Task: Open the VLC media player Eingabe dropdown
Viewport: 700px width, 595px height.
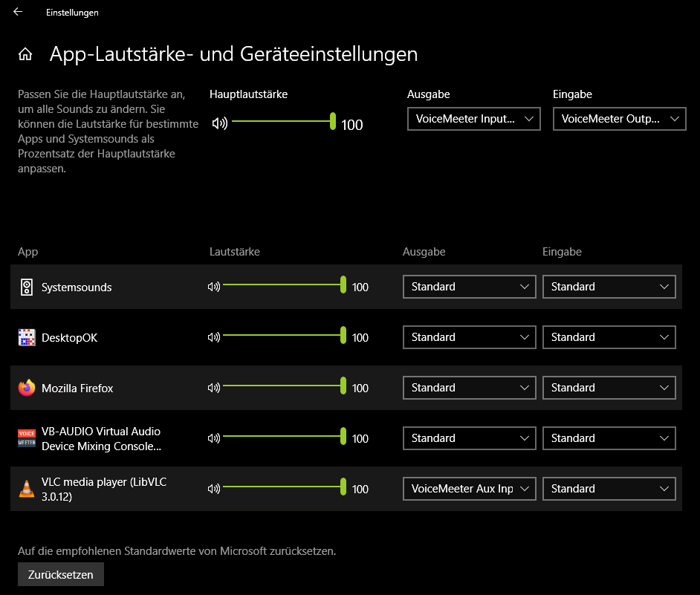Action: [609, 488]
